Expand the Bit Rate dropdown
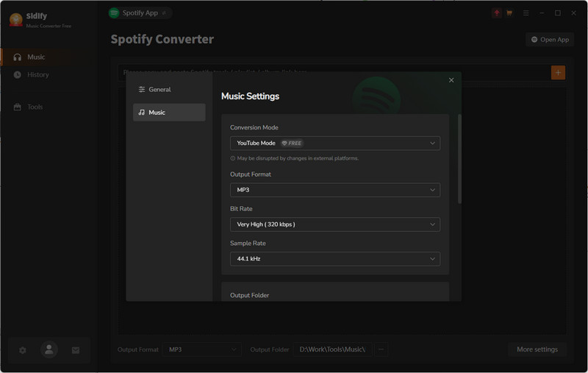588x373 pixels. 335,224
